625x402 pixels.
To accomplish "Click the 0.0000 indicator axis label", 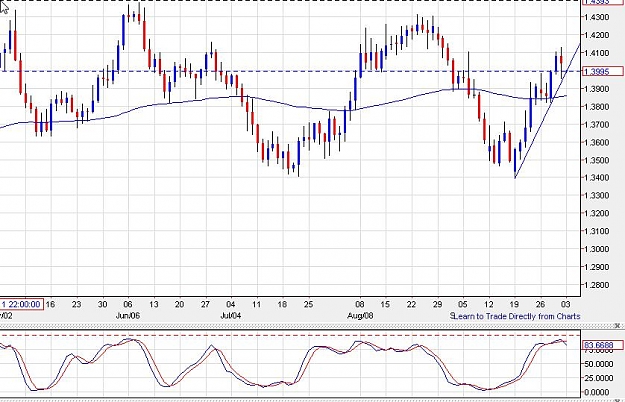I will 597,392.
